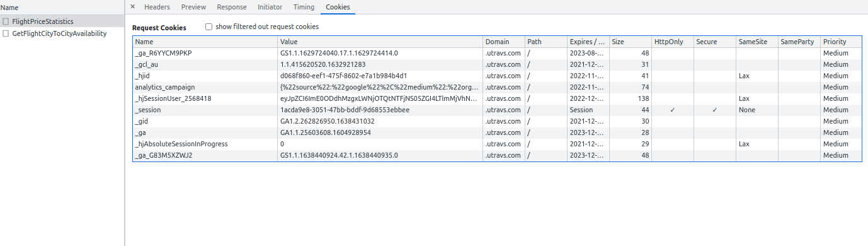Select the _session cookie row
This screenshot has width=868, height=246.
click(x=497, y=110)
